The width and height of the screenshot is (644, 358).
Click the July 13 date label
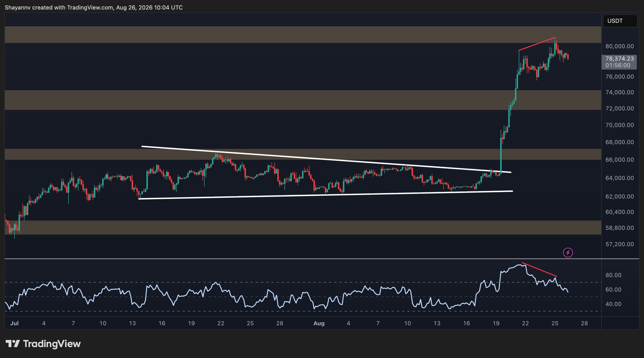click(132, 323)
